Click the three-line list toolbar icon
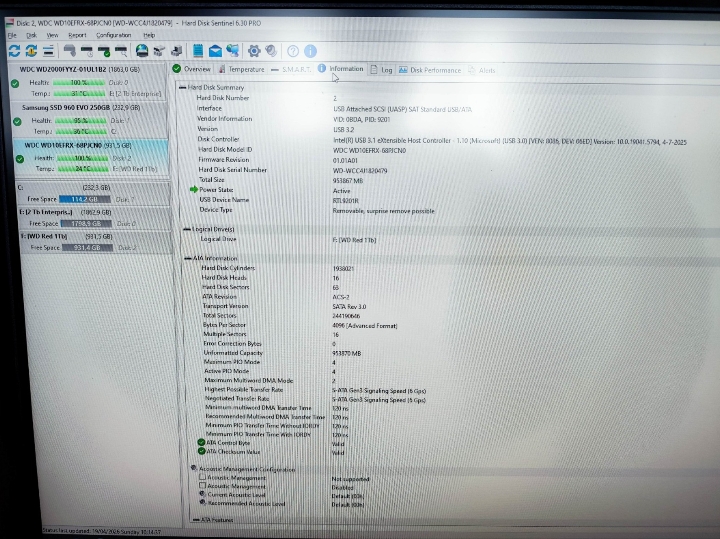 click(48, 51)
